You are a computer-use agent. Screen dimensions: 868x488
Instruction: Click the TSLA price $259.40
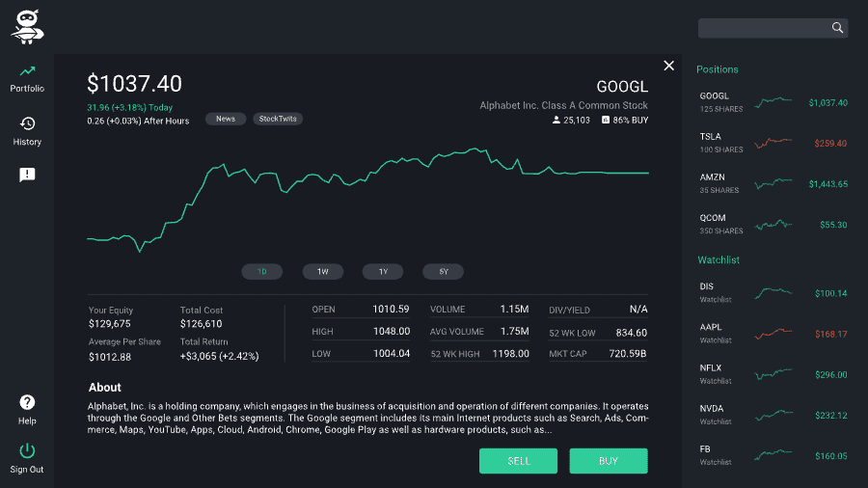[830, 144]
